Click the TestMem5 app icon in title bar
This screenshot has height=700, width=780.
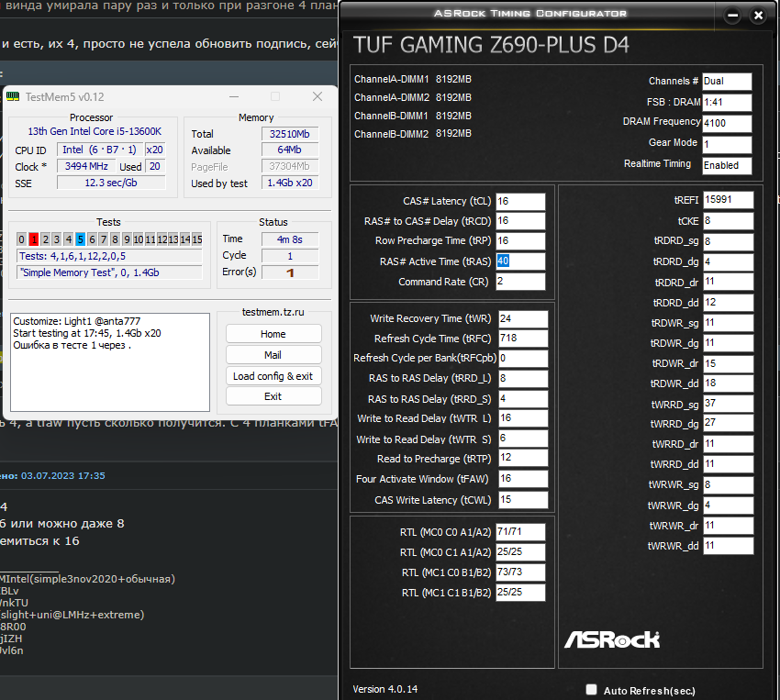point(13,96)
